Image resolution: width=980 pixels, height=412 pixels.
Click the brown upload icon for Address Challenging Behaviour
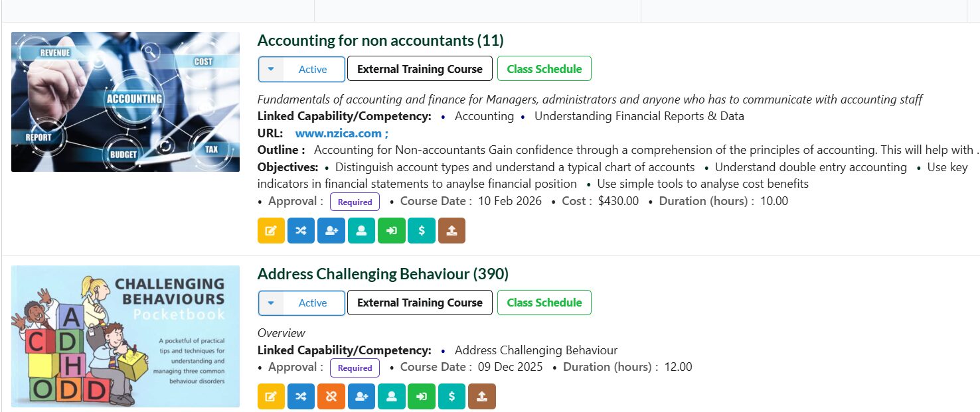pyautogui.click(x=482, y=397)
